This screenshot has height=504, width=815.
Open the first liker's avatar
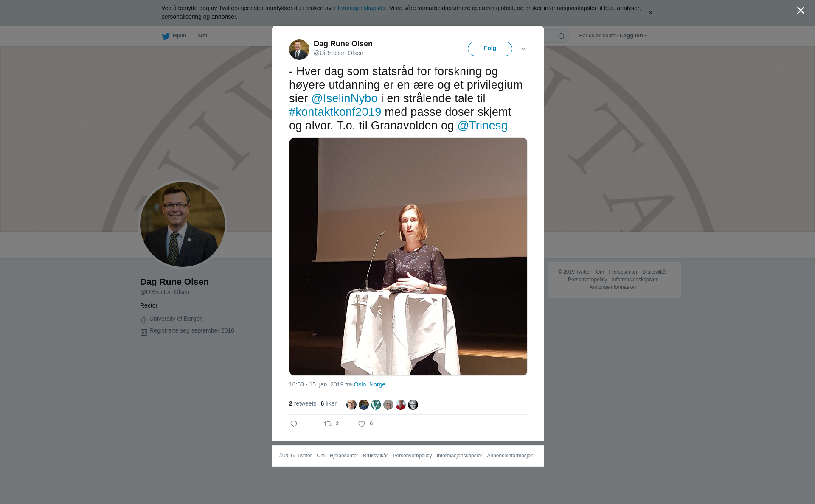click(351, 405)
